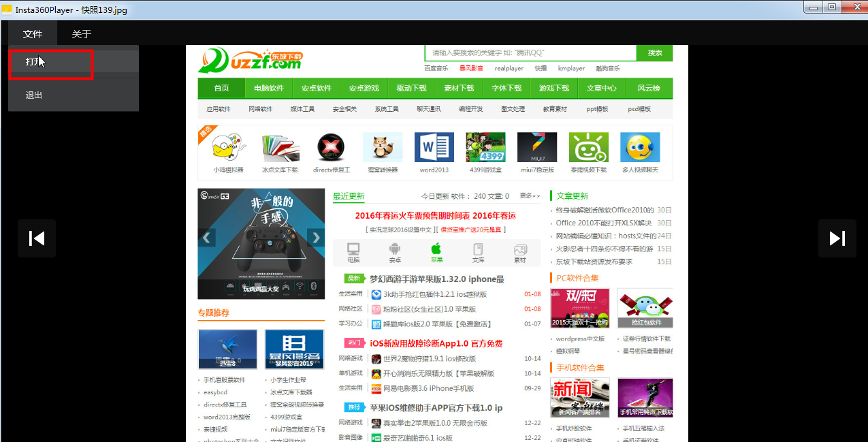
Task: Skip to the next image in the player
Action: click(x=837, y=238)
